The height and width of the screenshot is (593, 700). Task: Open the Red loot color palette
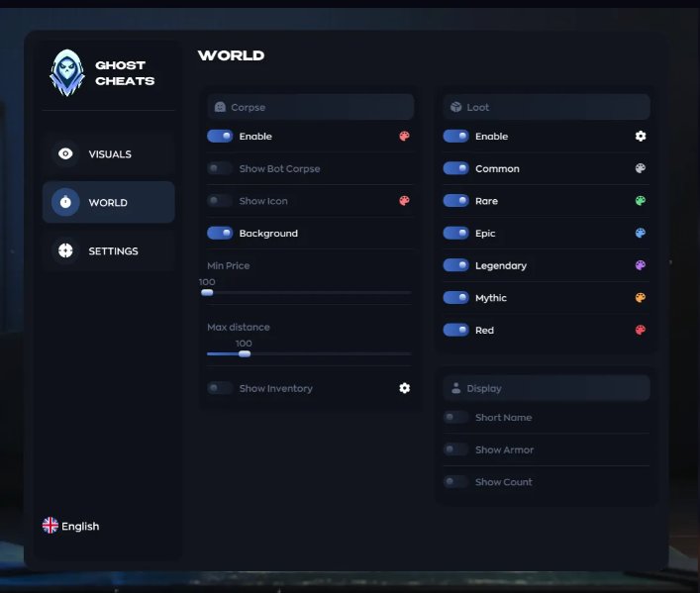pos(641,330)
